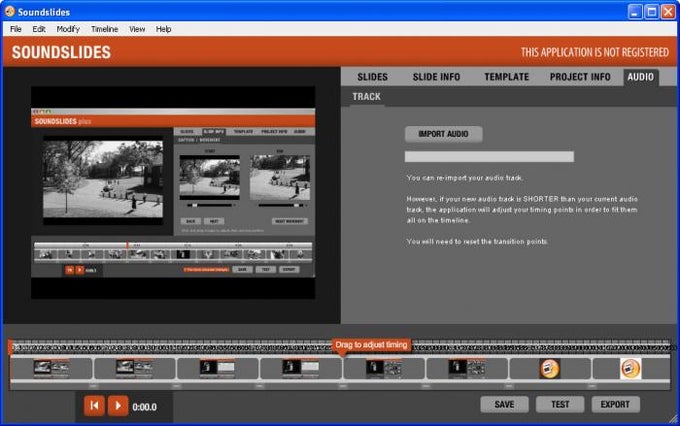The width and height of the screenshot is (680, 426).
Task: Switch to the SLIDE INFO tab
Action: click(436, 77)
